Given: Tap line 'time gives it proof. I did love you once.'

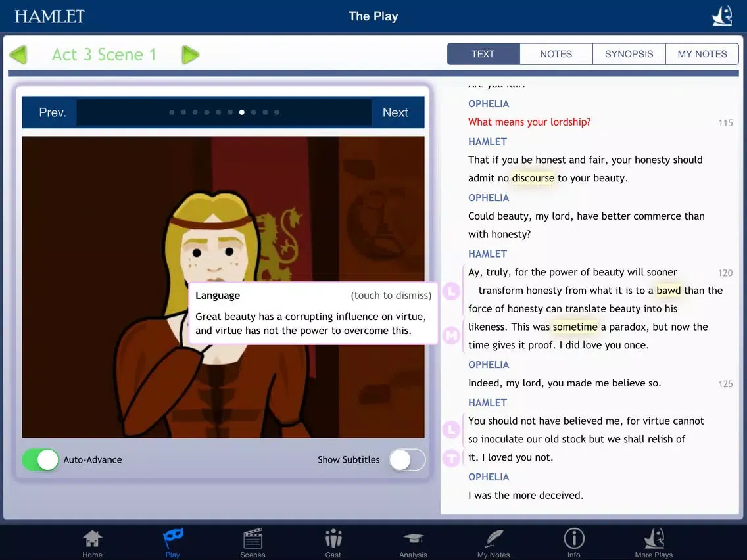Looking at the screenshot, I should [x=558, y=345].
